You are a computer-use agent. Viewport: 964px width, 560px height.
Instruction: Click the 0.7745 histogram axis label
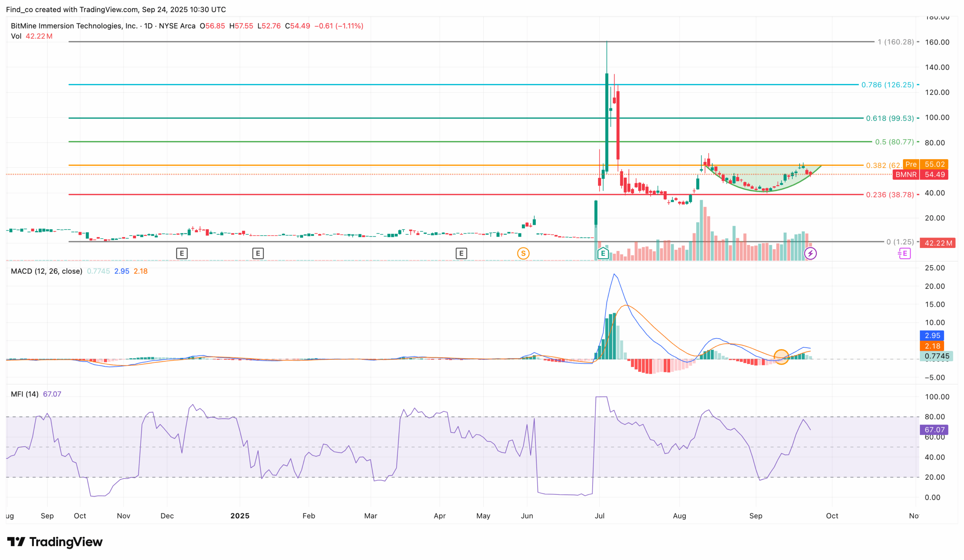click(x=937, y=356)
